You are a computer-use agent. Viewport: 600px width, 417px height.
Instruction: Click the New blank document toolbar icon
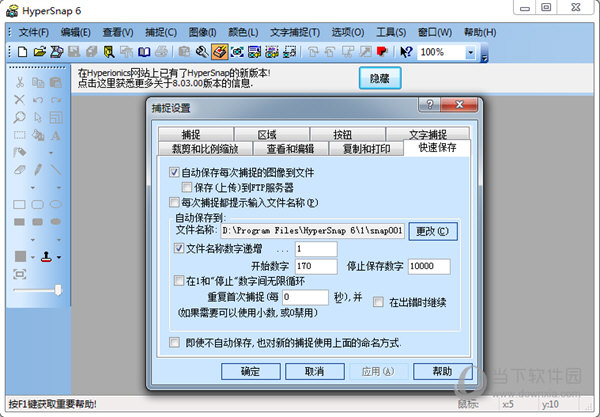click(22, 52)
